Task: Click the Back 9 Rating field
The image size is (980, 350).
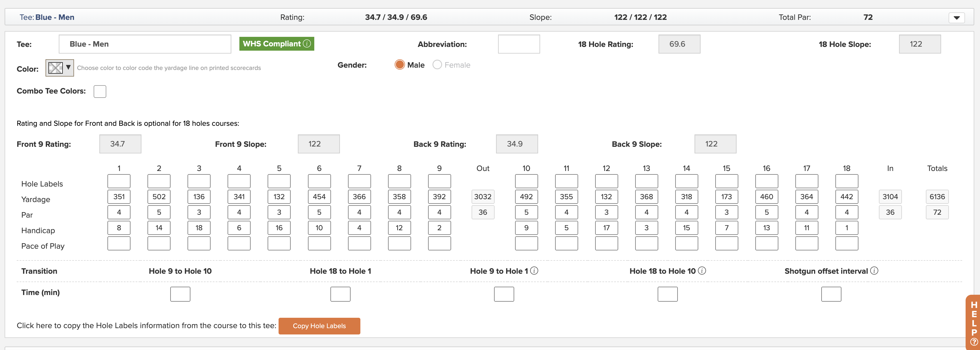Action: click(x=517, y=144)
